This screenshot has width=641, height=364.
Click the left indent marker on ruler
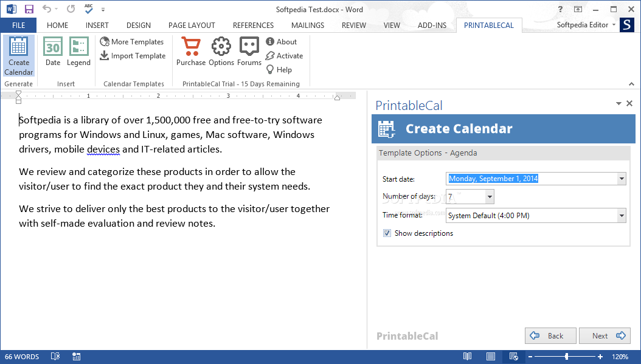[18, 97]
